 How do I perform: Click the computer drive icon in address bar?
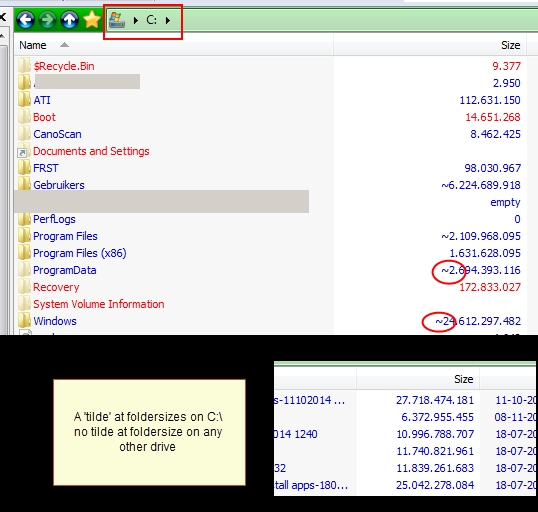tap(117, 20)
